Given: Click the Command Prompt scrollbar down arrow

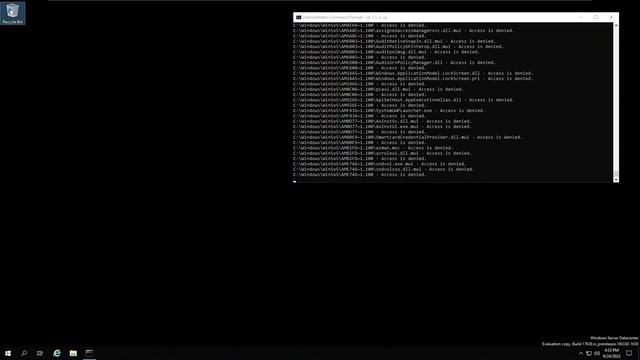Looking at the screenshot, I should point(616,180).
